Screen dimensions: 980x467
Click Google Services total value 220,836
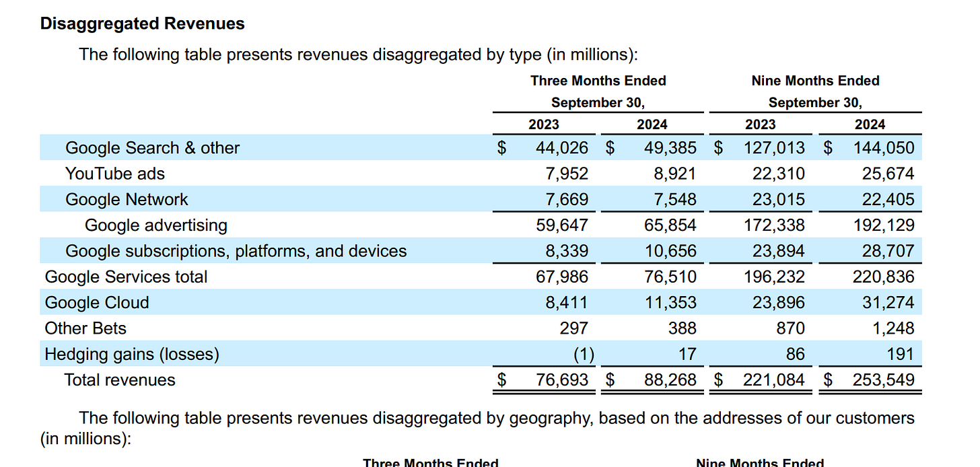click(x=884, y=277)
